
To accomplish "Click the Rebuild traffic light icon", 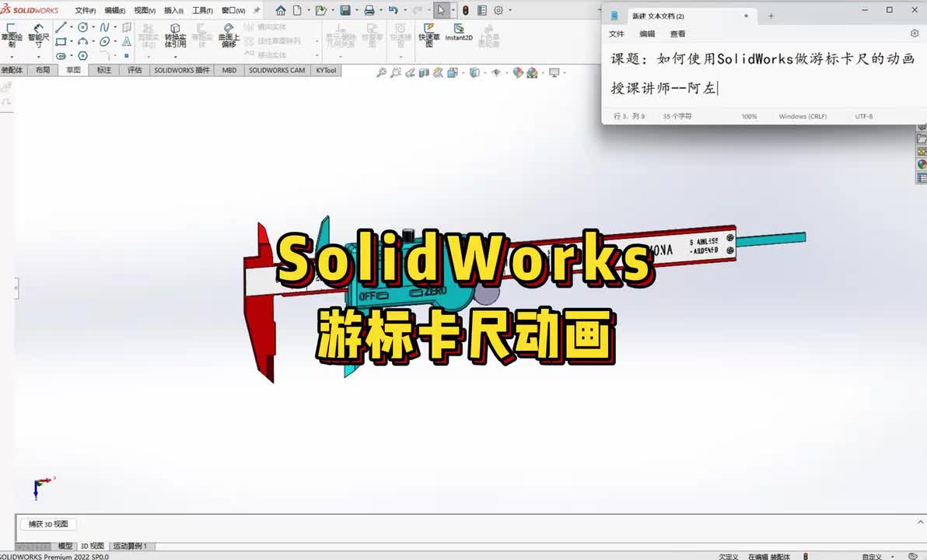I will 466,10.
